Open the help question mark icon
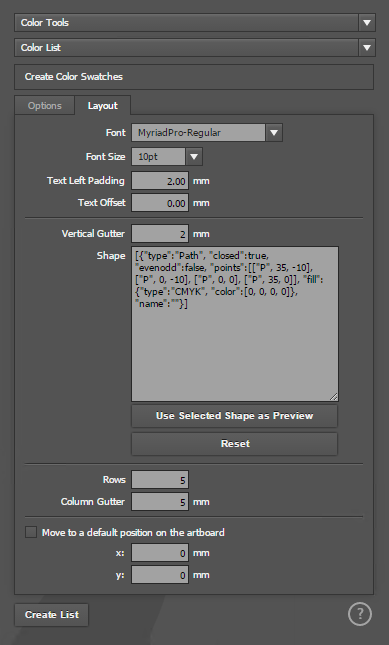Image resolution: width=389 pixels, height=645 pixels. click(360, 614)
